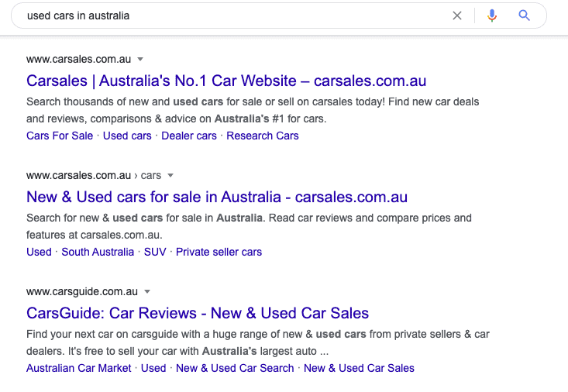
Task: Open New & Used cars for sale in Australia result
Action: pyautogui.click(x=216, y=197)
